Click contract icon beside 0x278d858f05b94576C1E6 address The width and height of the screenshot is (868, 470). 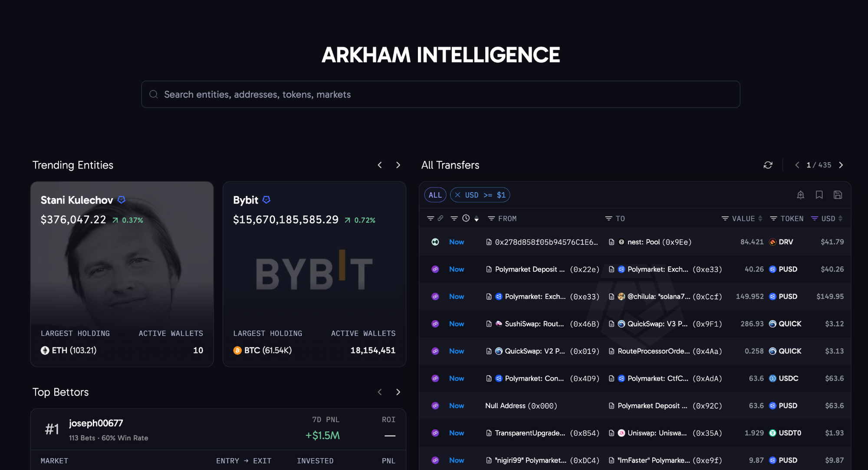tap(489, 242)
